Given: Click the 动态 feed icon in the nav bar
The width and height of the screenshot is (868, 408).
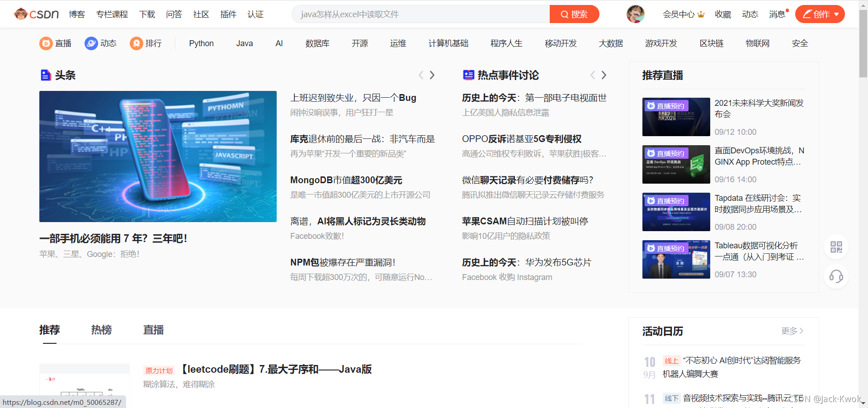Looking at the screenshot, I should coord(91,43).
